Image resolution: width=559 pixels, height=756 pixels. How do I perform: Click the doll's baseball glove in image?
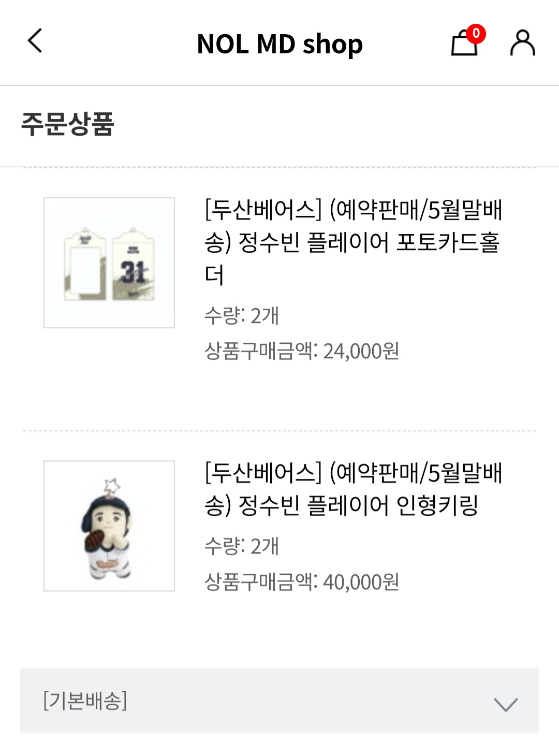coord(98,540)
